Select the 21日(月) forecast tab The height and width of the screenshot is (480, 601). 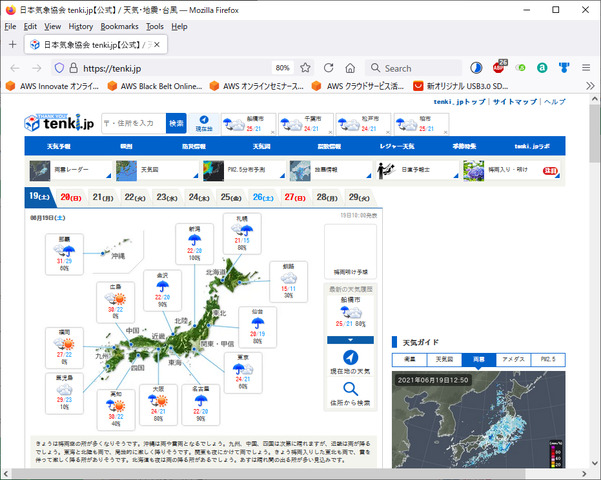pyautogui.click(x=102, y=198)
